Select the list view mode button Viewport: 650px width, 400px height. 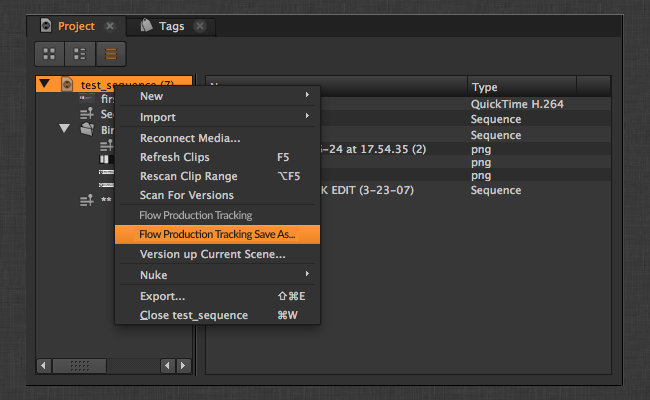(x=110, y=54)
